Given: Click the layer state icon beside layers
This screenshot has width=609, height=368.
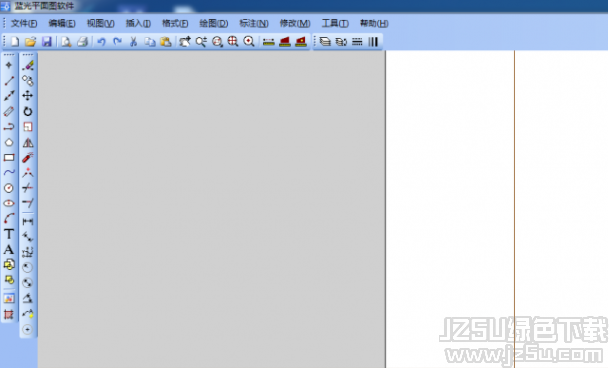Looking at the screenshot, I should pos(341,42).
